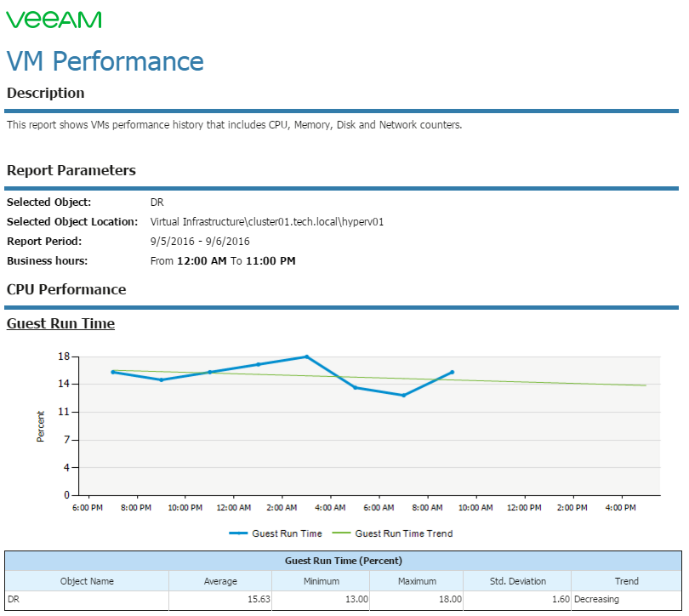
Task: Click the Maximum column header
Action: tap(418, 581)
